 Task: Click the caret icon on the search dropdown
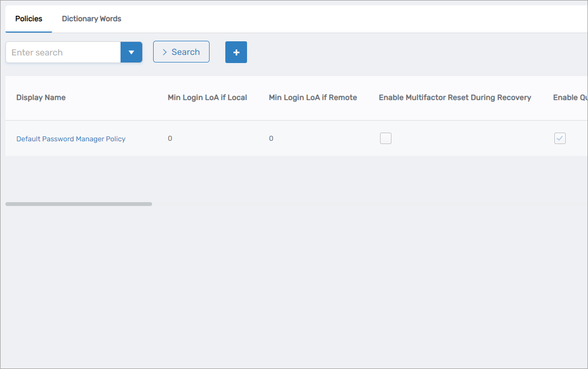(x=131, y=52)
